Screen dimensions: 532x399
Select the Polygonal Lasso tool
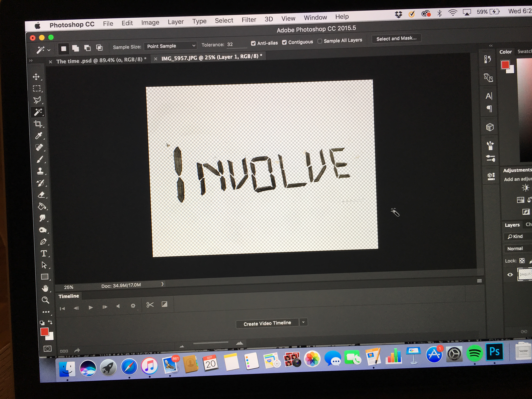[x=37, y=100]
